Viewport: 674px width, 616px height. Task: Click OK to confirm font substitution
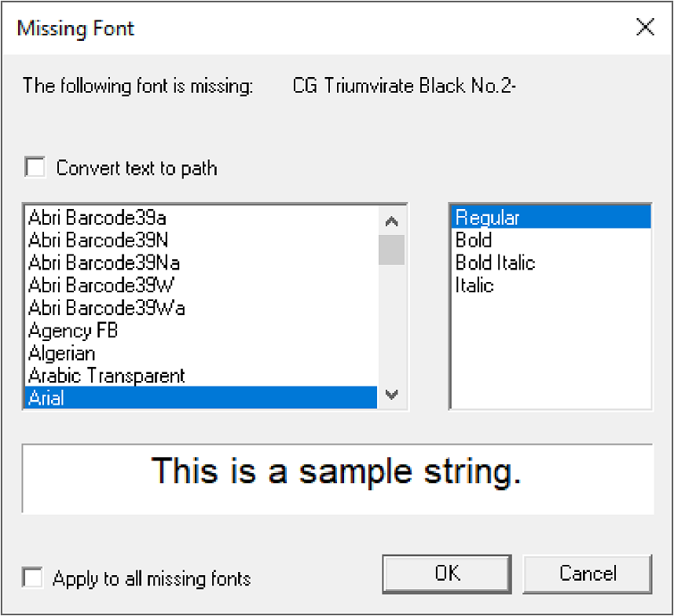tap(448, 574)
